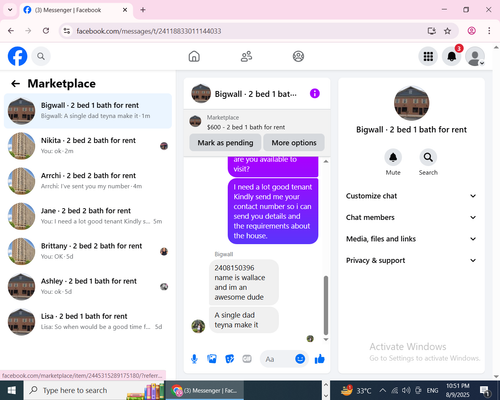The width and height of the screenshot is (500, 400).
Task: Click the large house thumbnail in info panel
Action: 411,103
